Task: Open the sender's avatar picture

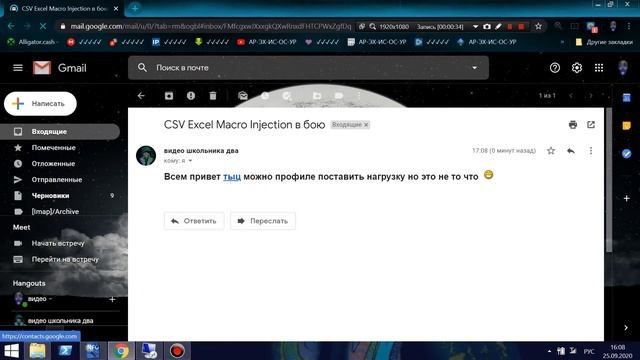Action: pyautogui.click(x=146, y=156)
